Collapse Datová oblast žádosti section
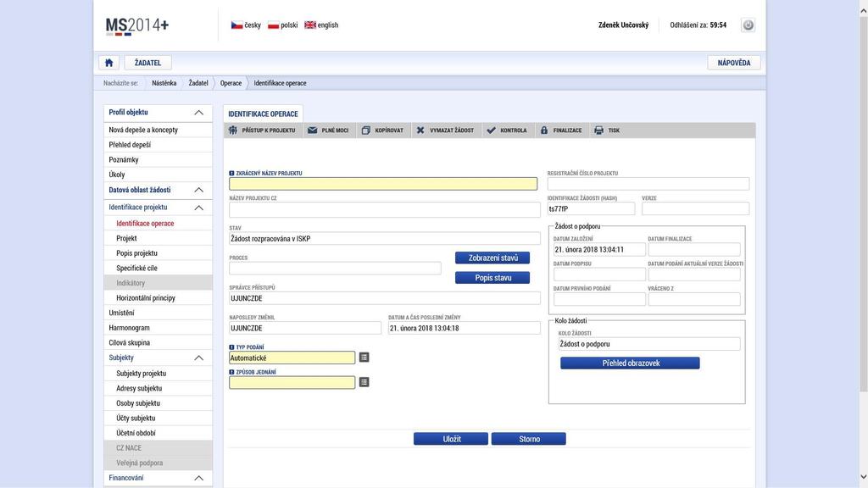Viewport: 868px width, 488px height. tap(198, 190)
